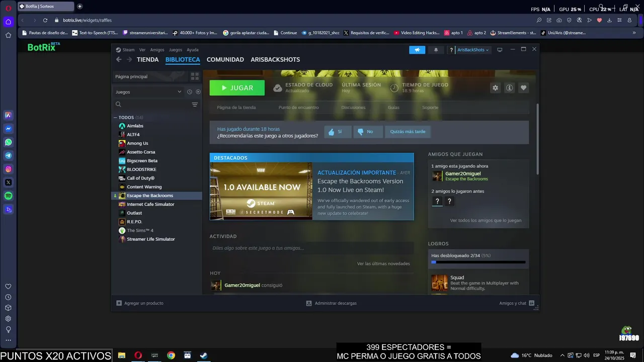
Task: Click the recent activity clock icon
Action: point(190,92)
